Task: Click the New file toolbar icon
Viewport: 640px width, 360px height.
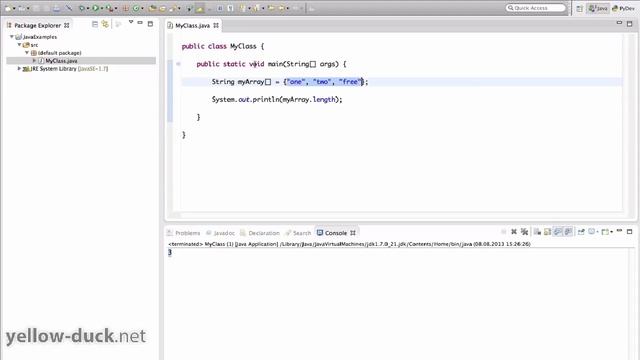Action: [8, 8]
